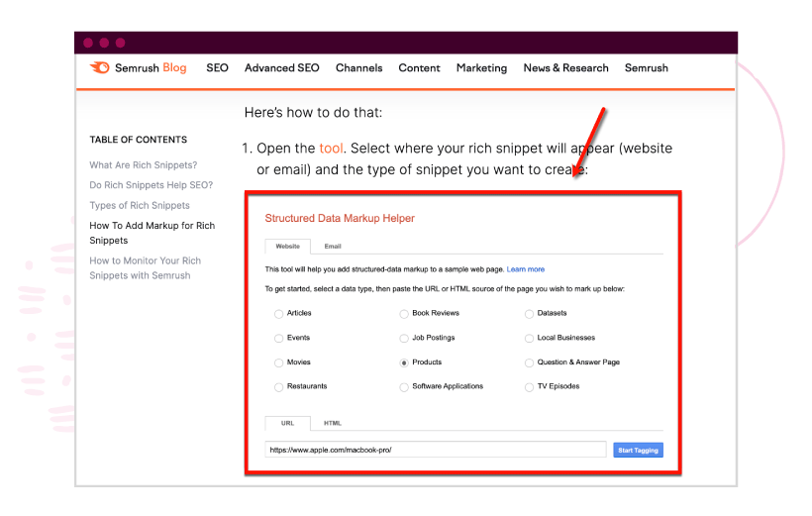Select the Datasets radio button
The width and height of the screenshot is (812, 516).
click(x=529, y=313)
